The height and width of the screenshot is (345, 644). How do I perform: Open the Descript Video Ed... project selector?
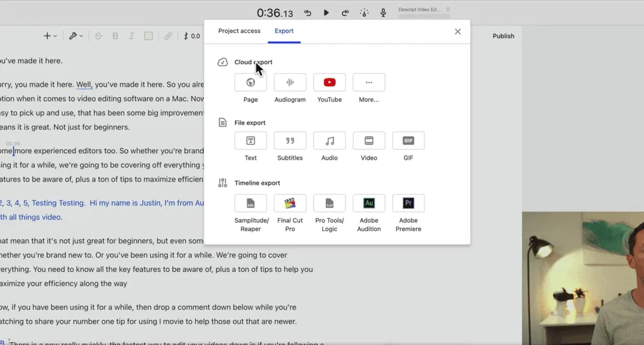click(x=424, y=10)
